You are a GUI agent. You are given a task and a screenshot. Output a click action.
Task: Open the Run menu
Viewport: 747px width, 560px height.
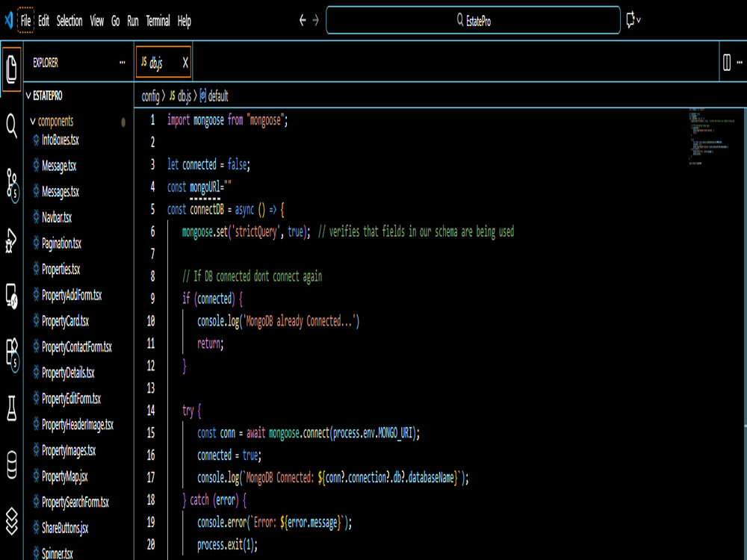click(133, 21)
